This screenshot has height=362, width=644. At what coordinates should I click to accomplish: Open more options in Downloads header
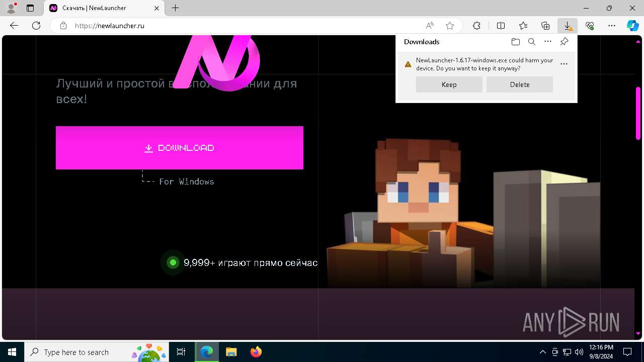pos(548,42)
